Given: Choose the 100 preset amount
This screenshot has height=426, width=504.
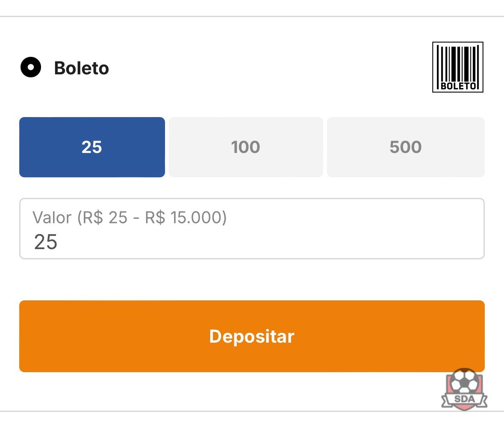Looking at the screenshot, I should tap(246, 147).
